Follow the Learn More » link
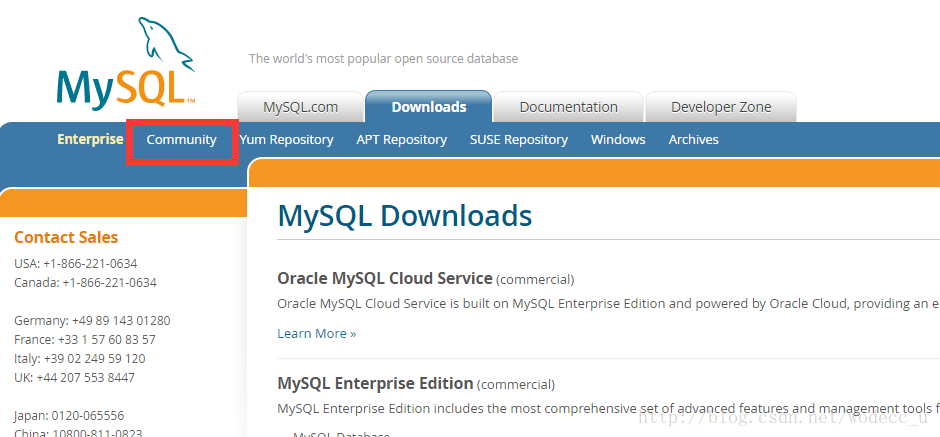The height and width of the screenshot is (437, 940). point(317,333)
